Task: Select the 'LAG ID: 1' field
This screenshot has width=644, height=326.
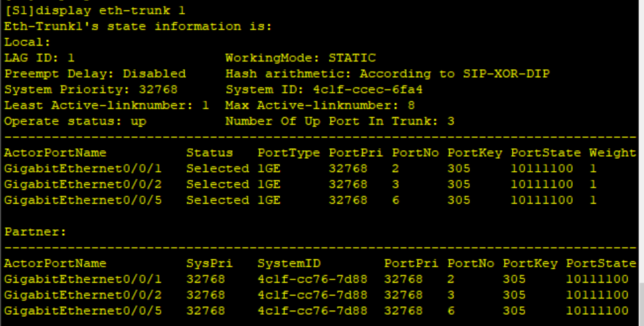Action: tap(40, 58)
